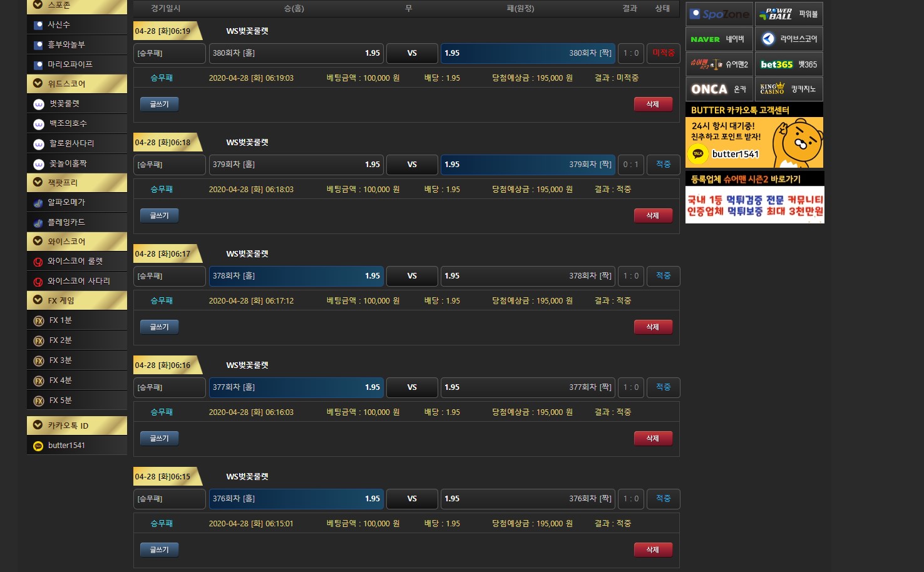Click the NAVER 네이버 logo link
This screenshot has height=572, width=924.
coord(719,39)
